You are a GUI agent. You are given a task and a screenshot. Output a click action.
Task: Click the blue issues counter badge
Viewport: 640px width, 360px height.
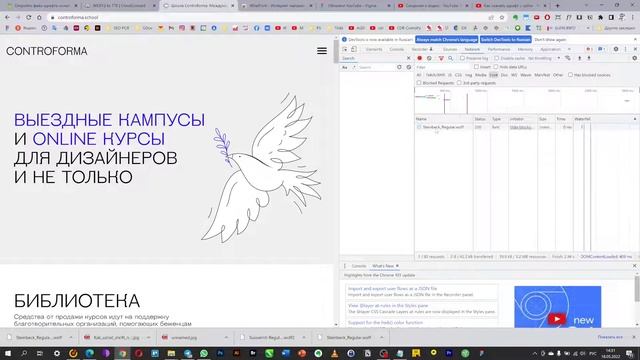(x=601, y=49)
